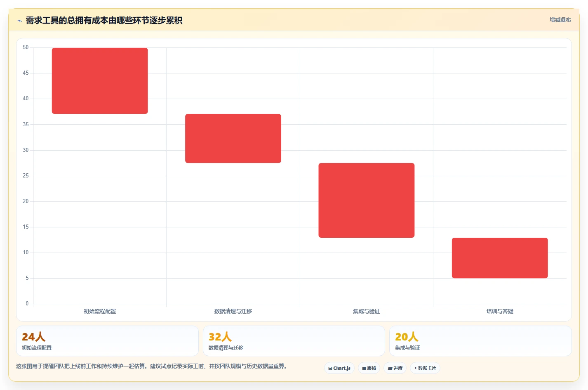Click the y-axis value 25
Image resolution: width=588 pixels, height=390 pixels.
coord(26,176)
